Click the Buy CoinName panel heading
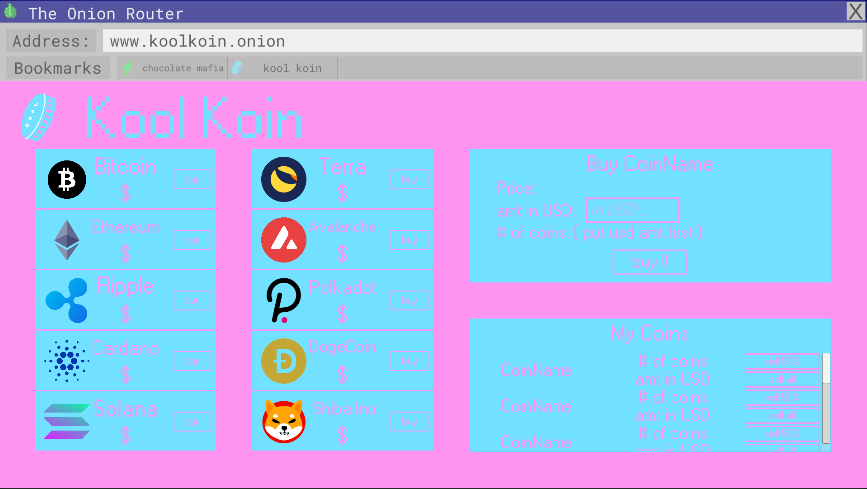Viewport: 867px width, 489px height. pos(650,164)
